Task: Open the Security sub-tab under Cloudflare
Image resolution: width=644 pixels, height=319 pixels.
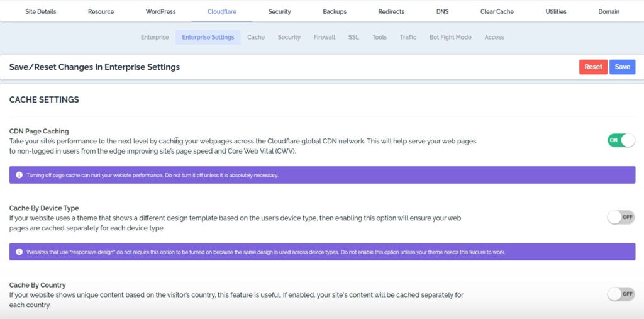Action: click(289, 37)
